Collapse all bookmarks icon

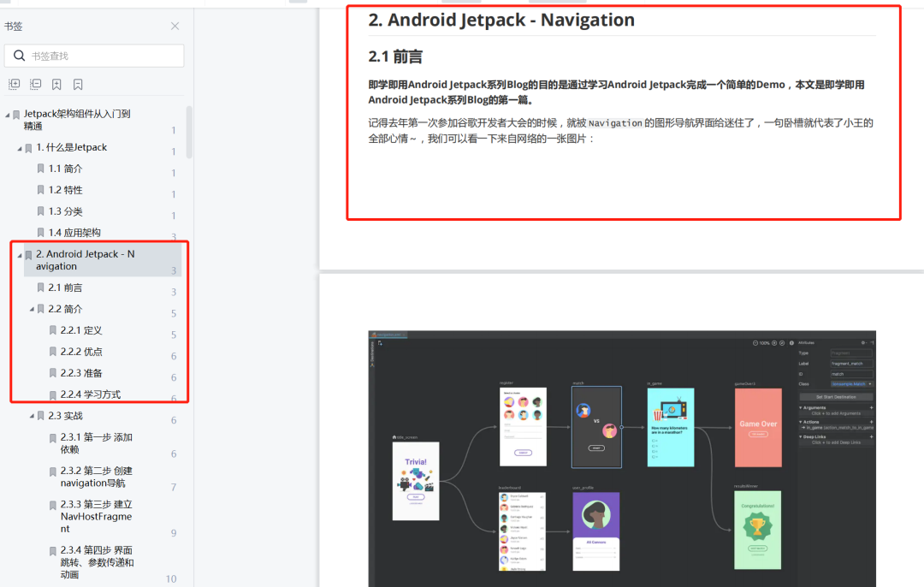(x=36, y=84)
